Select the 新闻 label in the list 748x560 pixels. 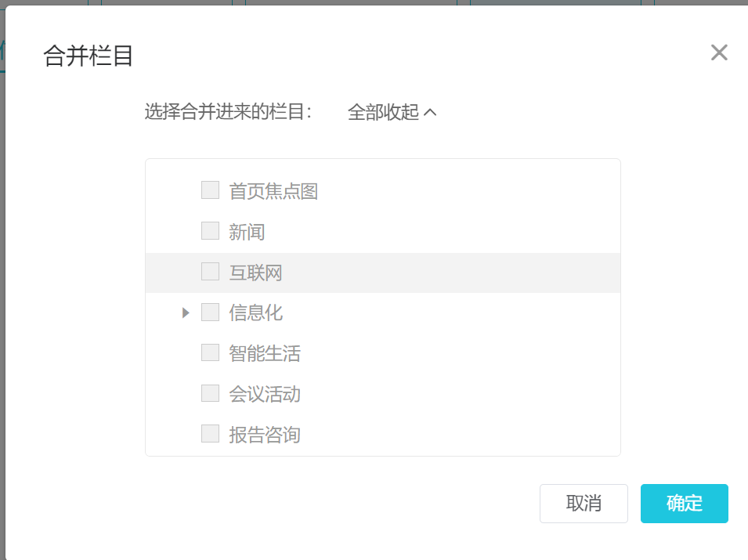pos(247,232)
